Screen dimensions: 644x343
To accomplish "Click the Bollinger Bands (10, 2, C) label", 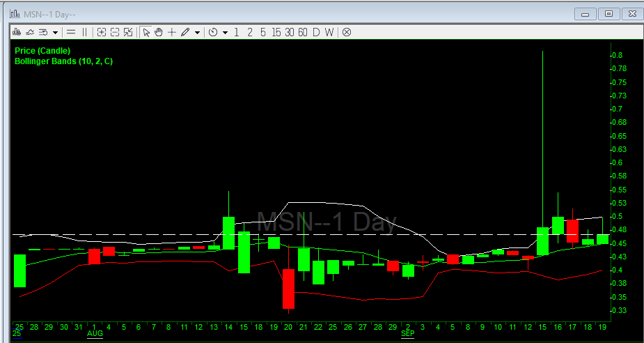I will coord(63,61).
